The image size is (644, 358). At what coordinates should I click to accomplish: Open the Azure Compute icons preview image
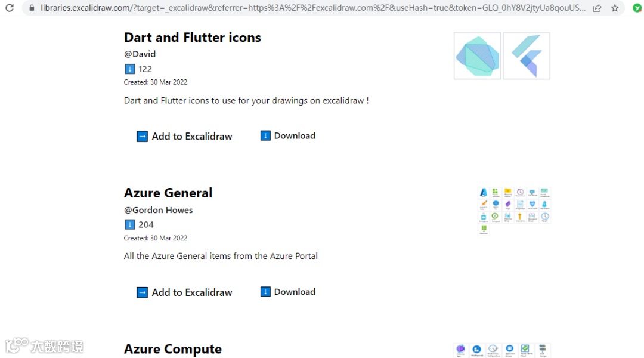[501, 350]
